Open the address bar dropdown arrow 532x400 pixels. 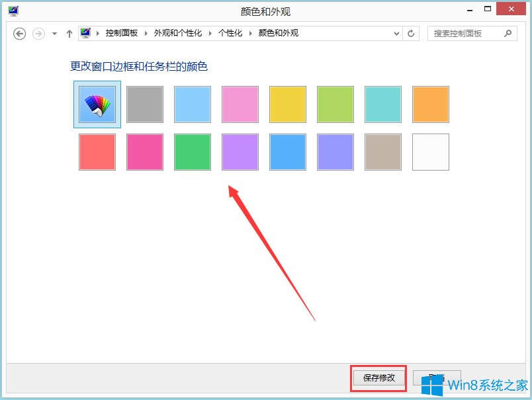(396, 33)
